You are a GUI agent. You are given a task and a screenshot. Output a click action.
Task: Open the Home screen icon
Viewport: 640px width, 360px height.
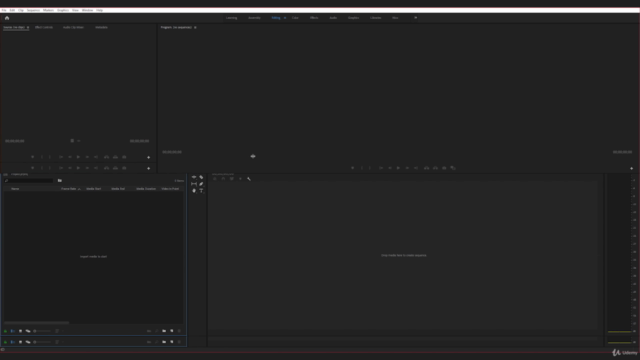[7, 18]
